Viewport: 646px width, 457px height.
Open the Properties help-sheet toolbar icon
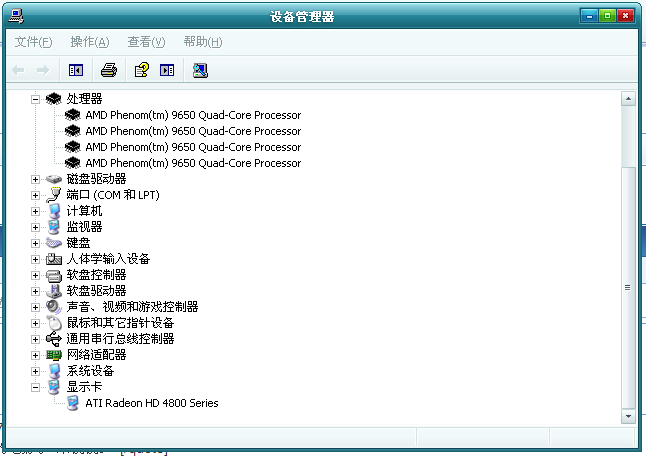[142, 70]
